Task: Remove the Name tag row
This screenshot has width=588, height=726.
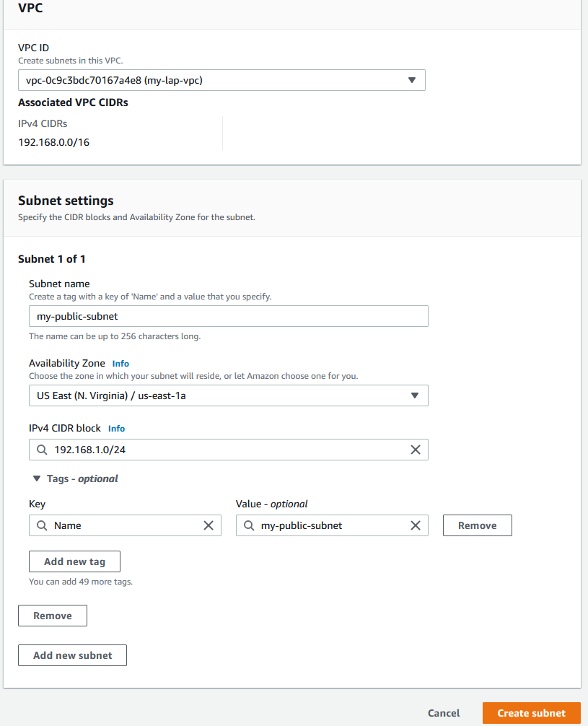Action: pyautogui.click(x=478, y=525)
